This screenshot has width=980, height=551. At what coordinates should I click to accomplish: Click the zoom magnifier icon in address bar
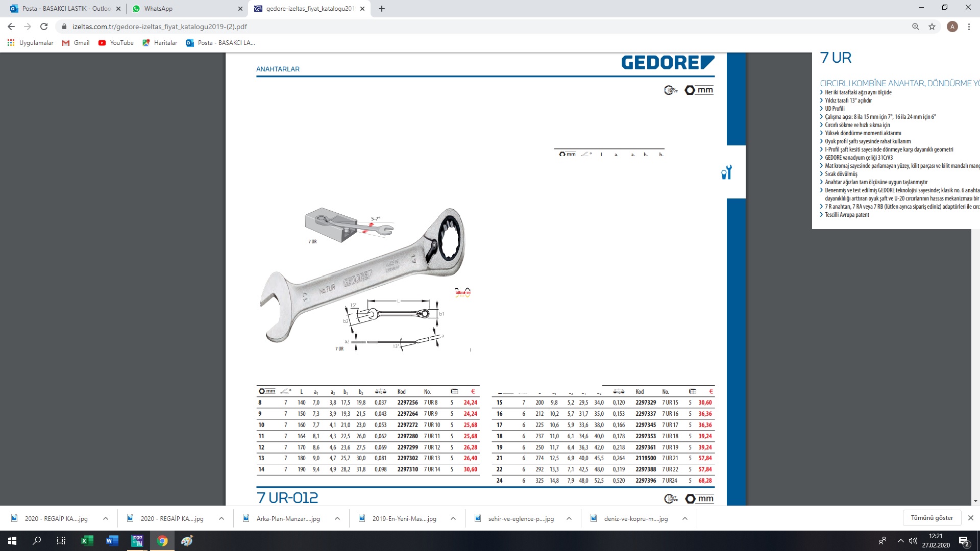tap(915, 27)
